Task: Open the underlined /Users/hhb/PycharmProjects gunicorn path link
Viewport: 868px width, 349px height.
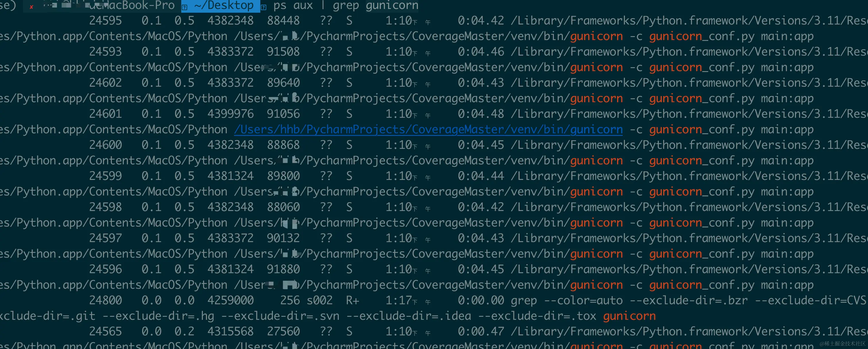Action: click(428, 130)
